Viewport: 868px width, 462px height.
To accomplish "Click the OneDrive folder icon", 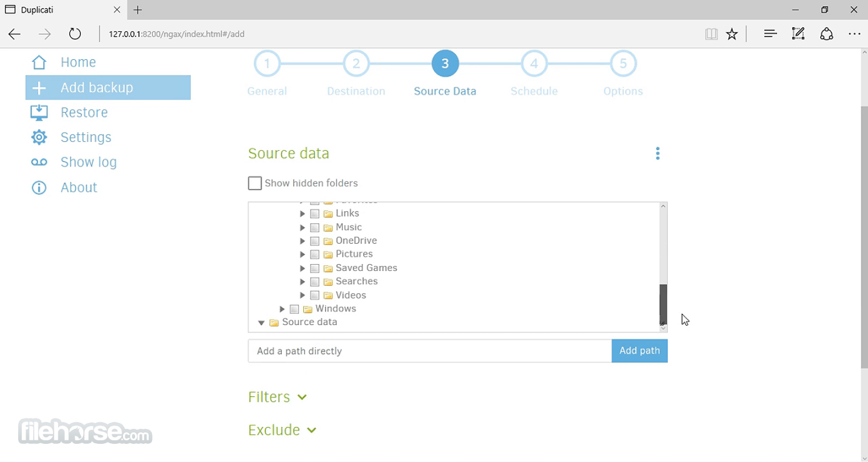I will coord(328,241).
